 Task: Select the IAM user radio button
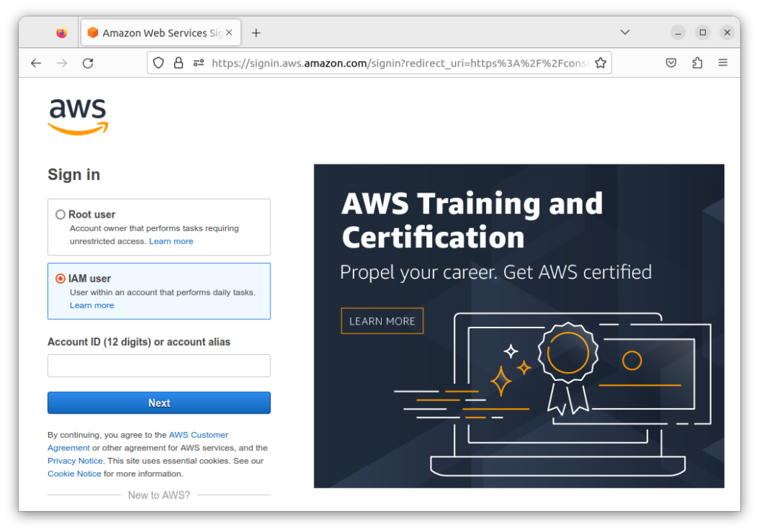[x=60, y=279]
